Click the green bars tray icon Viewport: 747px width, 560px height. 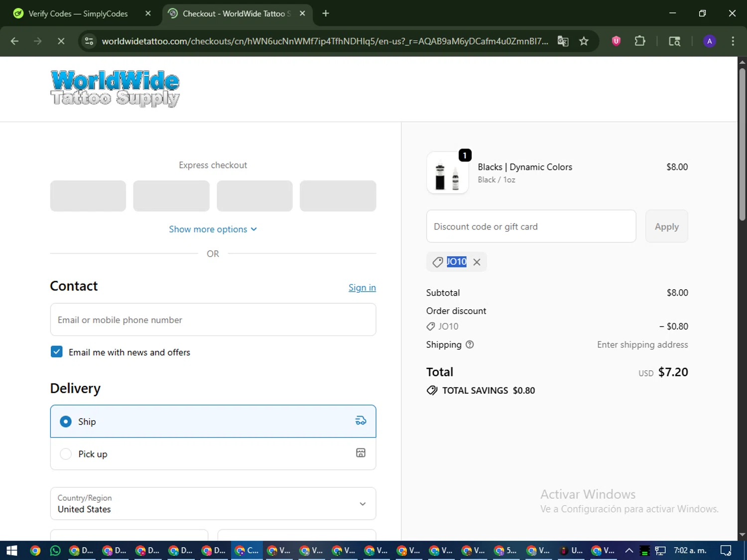click(644, 551)
